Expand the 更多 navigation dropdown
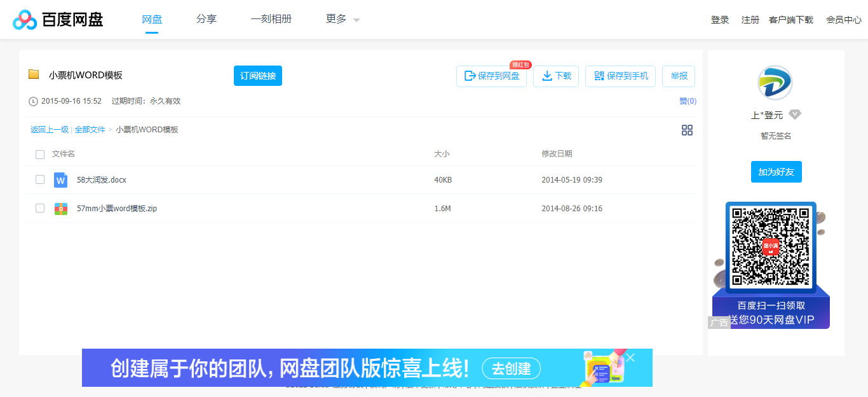 (341, 19)
